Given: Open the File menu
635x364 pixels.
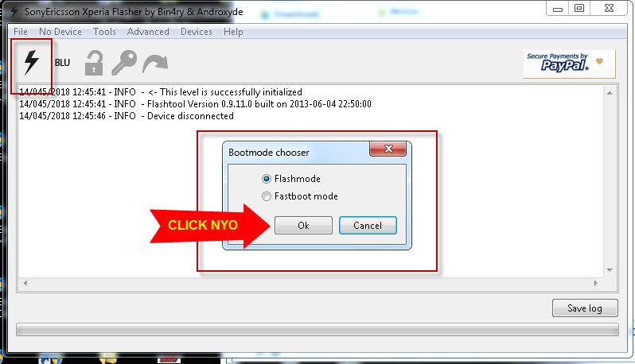Looking at the screenshot, I should 20,32.
